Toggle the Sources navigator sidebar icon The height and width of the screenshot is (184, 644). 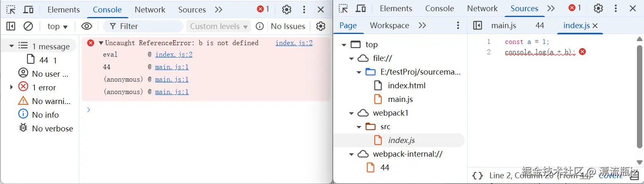point(478,26)
